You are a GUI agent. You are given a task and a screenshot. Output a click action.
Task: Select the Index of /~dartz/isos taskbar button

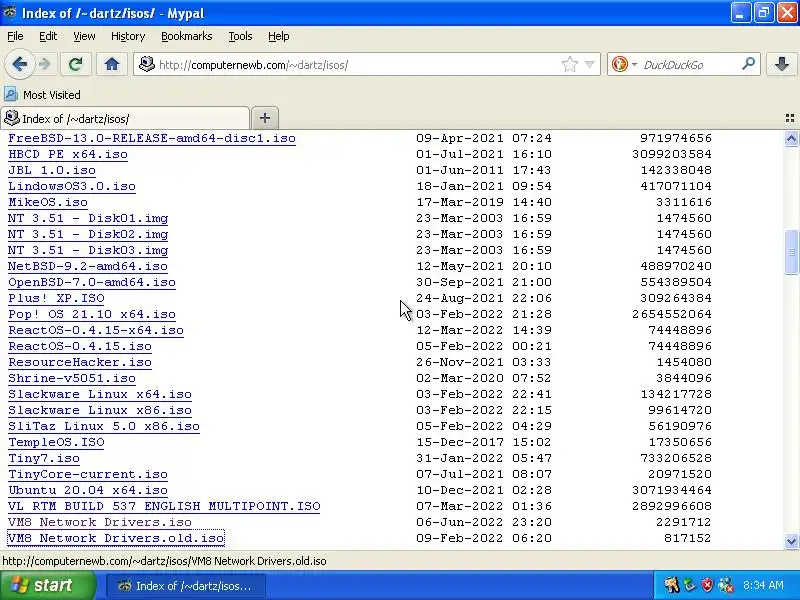pos(186,586)
